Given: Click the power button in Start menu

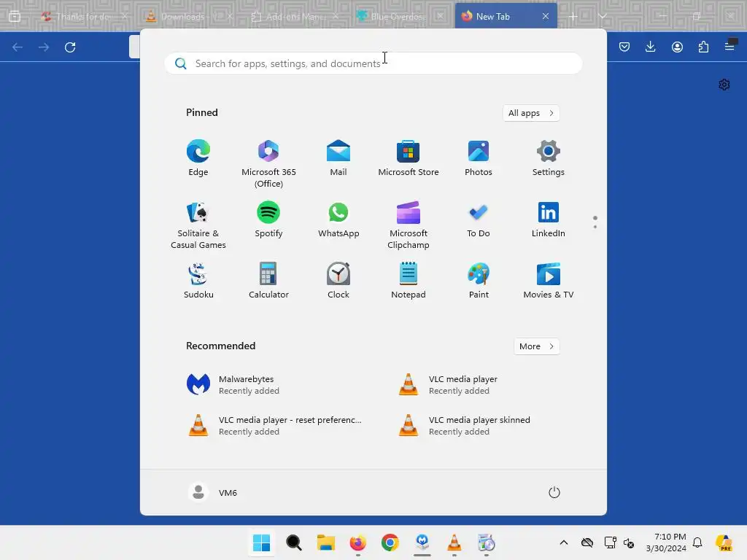Looking at the screenshot, I should (554, 492).
